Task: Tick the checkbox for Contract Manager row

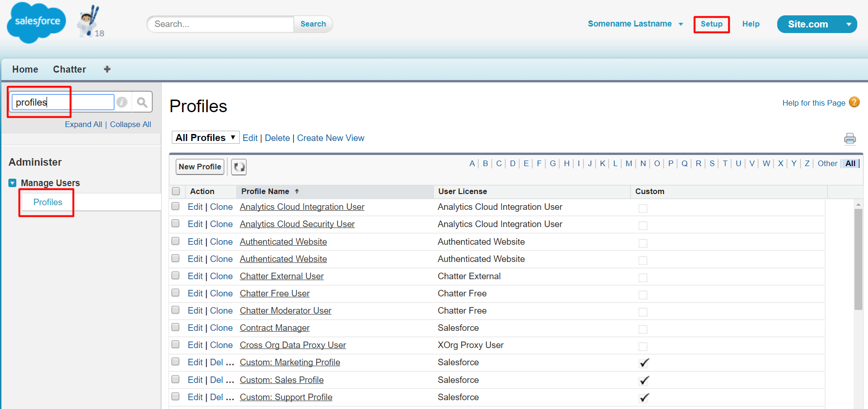Action: click(x=176, y=328)
